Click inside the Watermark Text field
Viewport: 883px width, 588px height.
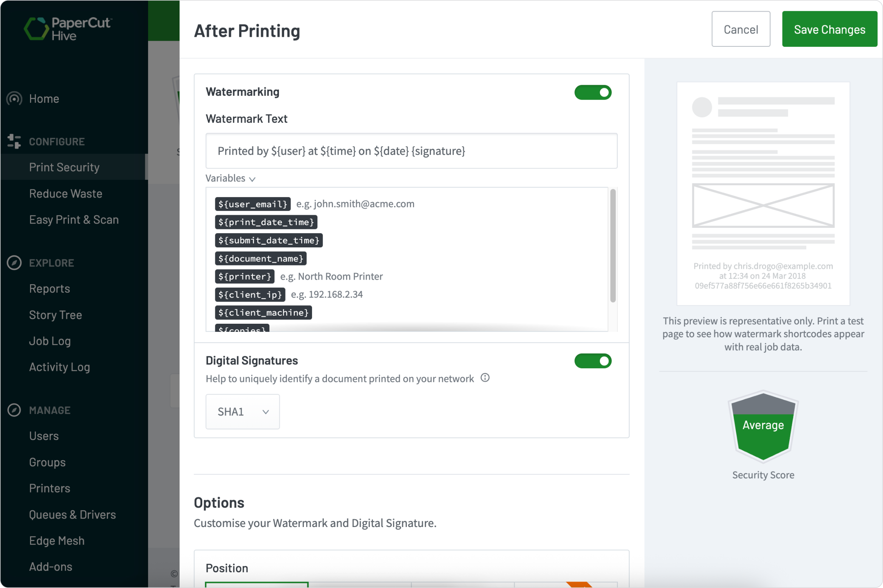point(411,151)
